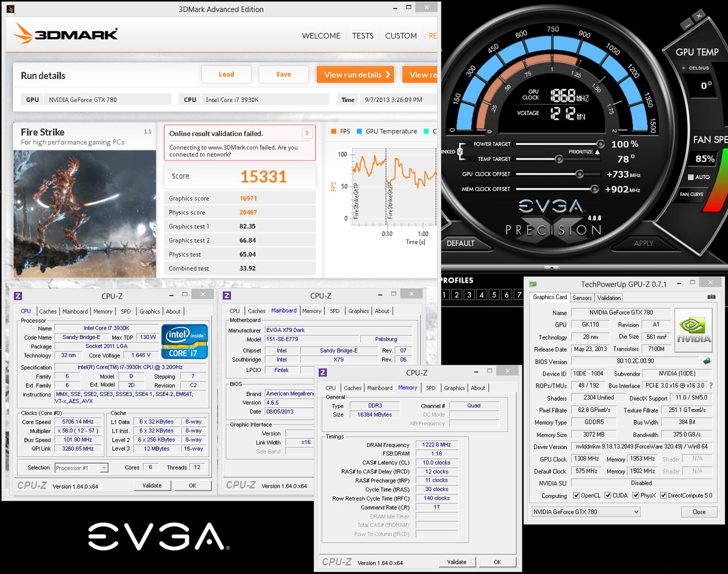Click the Intel Core i7 logo badge
Image resolution: width=728 pixels, height=574 pixels.
(185, 341)
